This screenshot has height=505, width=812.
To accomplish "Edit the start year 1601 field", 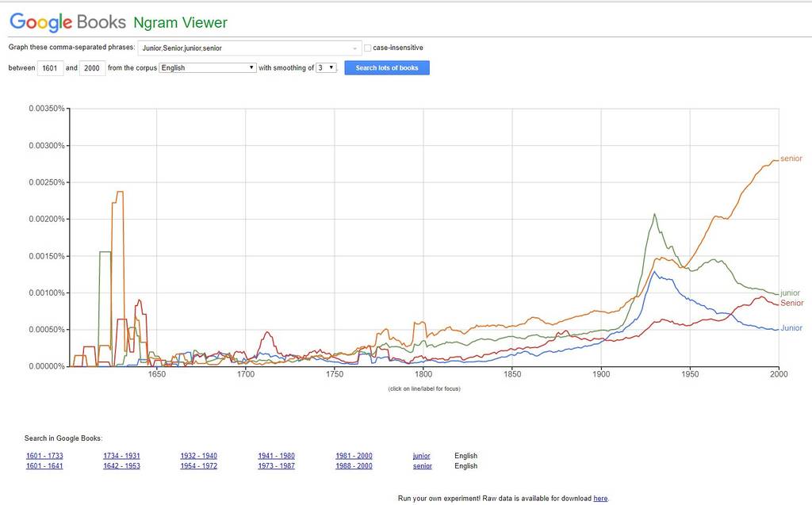I will pos(50,68).
